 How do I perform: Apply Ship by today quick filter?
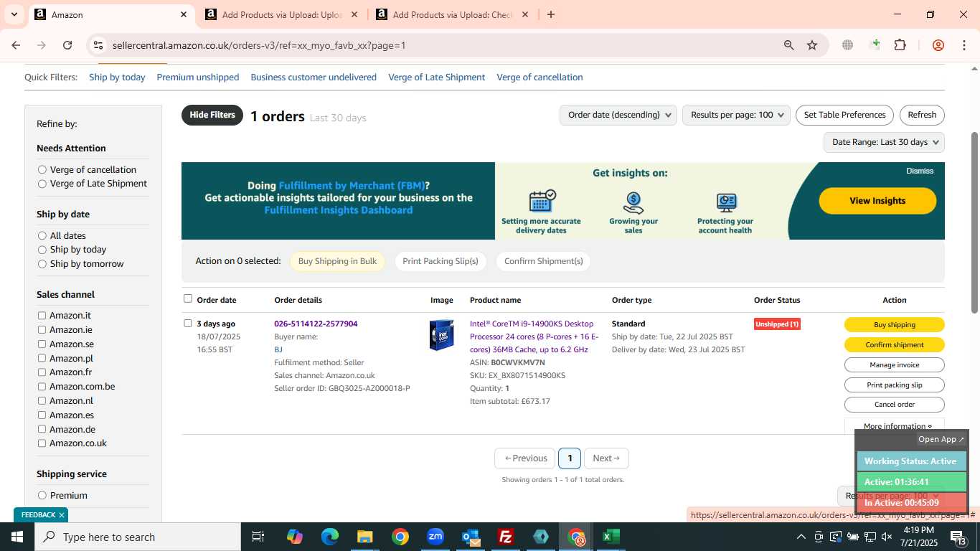(x=117, y=77)
